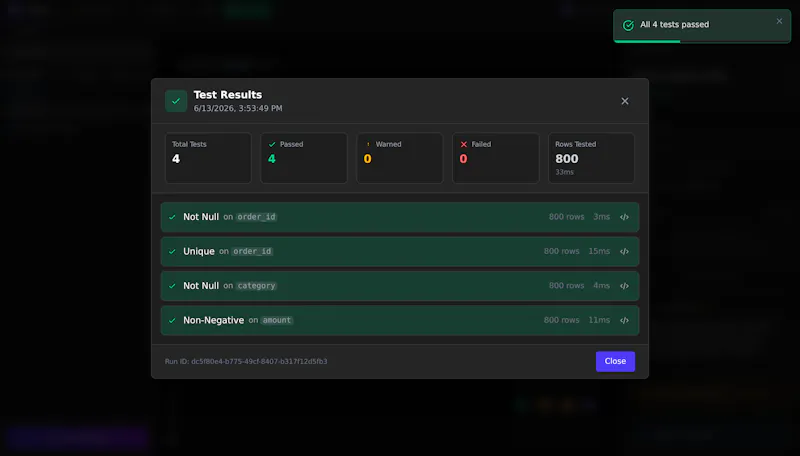Click the Run ID text in footer
This screenshot has height=456, width=800.
pyautogui.click(x=246, y=361)
